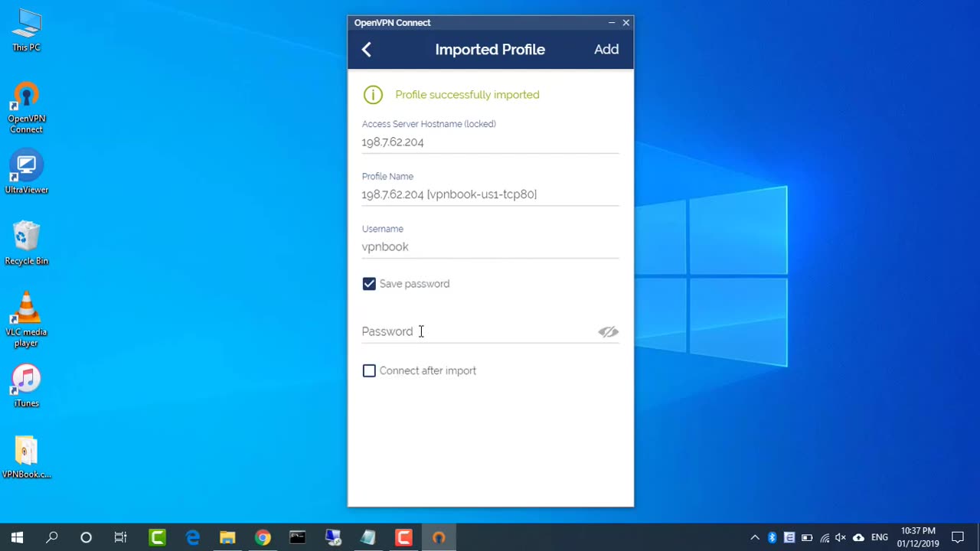This screenshot has width=980, height=551.
Task: Go back using the arrow in OpenVPN header
Action: point(367,50)
